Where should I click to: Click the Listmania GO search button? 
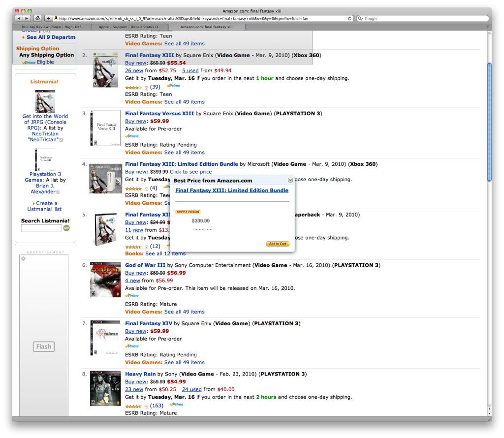click(x=66, y=228)
